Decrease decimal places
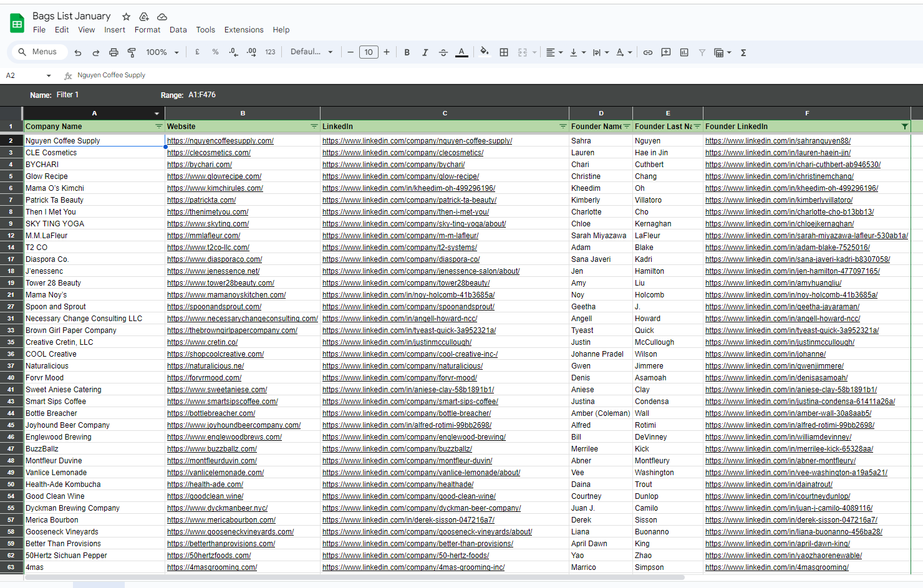The height and width of the screenshot is (588, 923). 233,52
